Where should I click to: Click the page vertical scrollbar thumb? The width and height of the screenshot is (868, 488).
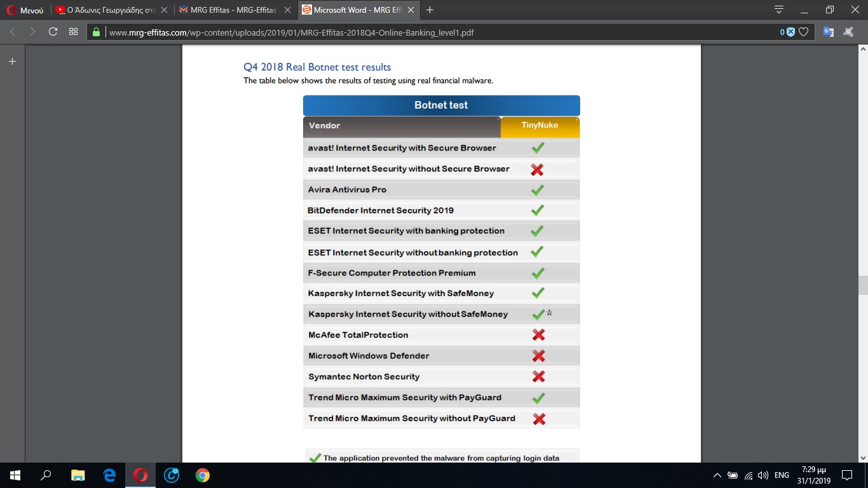coord(863,285)
